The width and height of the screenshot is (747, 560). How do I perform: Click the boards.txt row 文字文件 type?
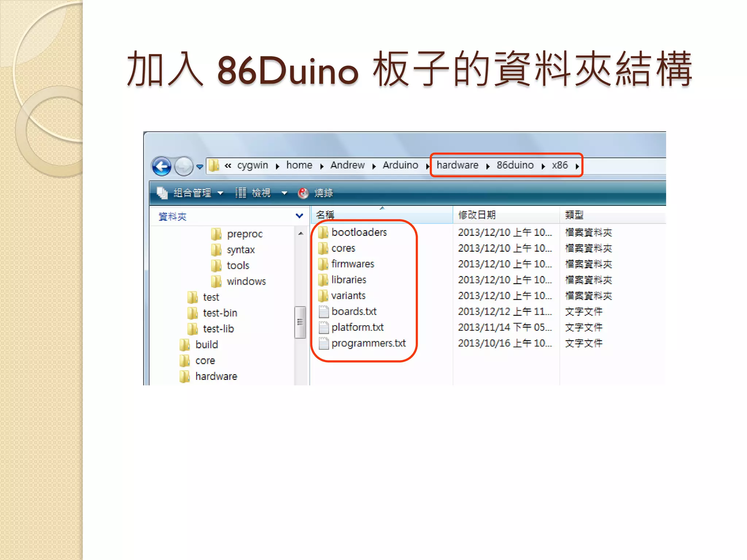tap(584, 311)
